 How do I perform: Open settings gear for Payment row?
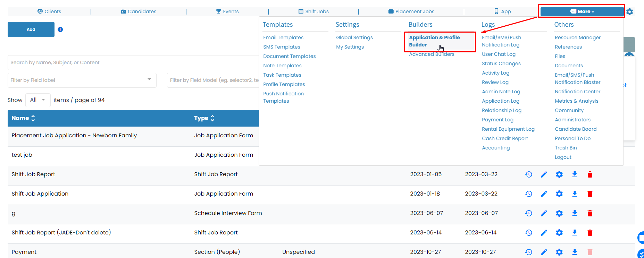559,252
